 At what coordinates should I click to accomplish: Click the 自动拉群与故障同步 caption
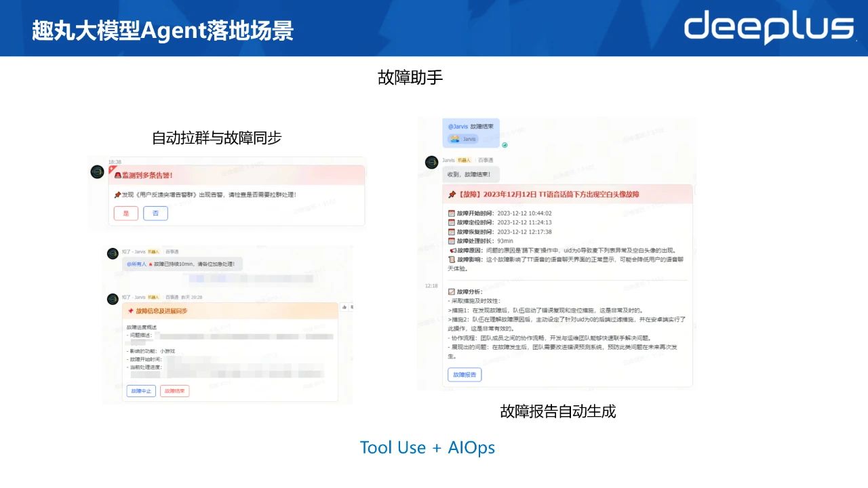coord(217,138)
